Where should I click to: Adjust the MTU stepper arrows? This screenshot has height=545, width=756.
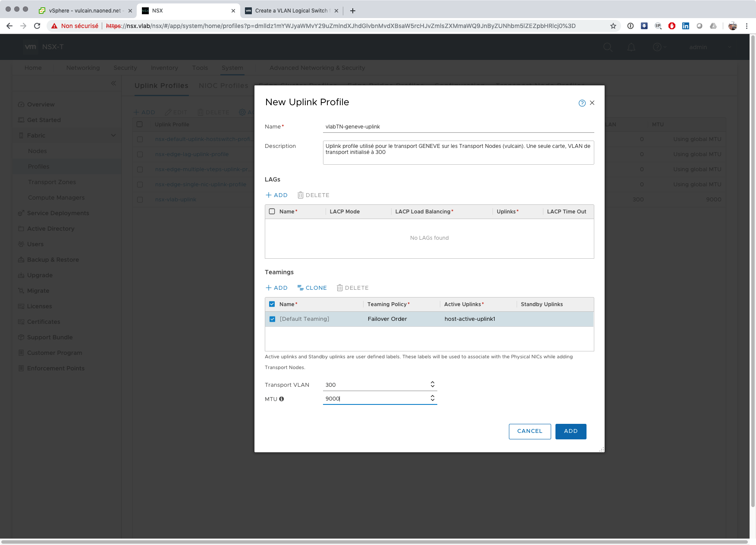click(x=432, y=398)
